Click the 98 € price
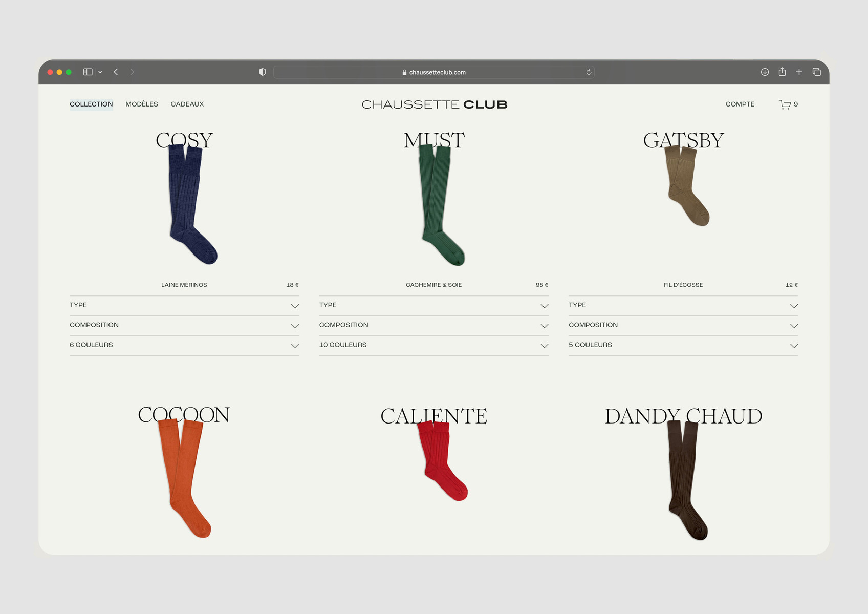Image resolution: width=868 pixels, height=614 pixels. pyautogui.click(x=542, y=285)
